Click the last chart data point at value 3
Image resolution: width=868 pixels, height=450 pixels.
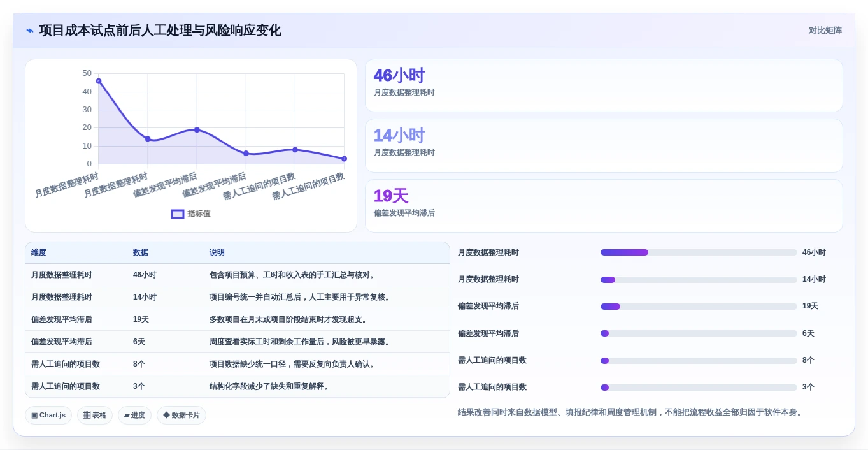pos(344,159)
